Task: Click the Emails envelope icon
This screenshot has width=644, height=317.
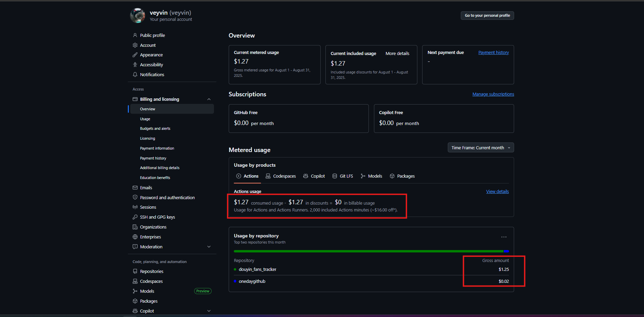Action: click(x=135, y=188)
